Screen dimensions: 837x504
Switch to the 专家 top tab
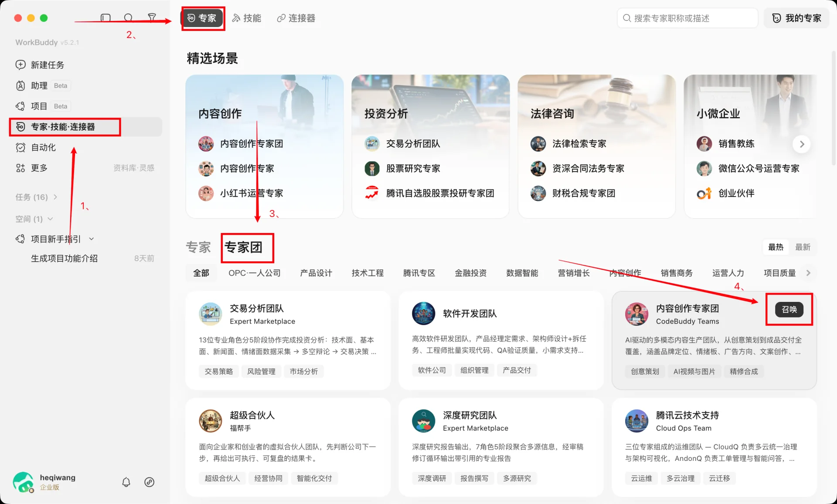(202, 18)
